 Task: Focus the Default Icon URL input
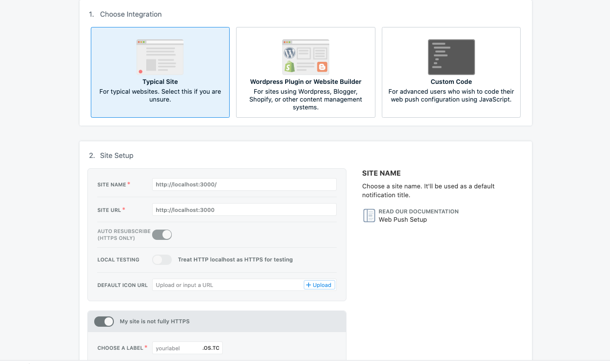coord(228,285)
